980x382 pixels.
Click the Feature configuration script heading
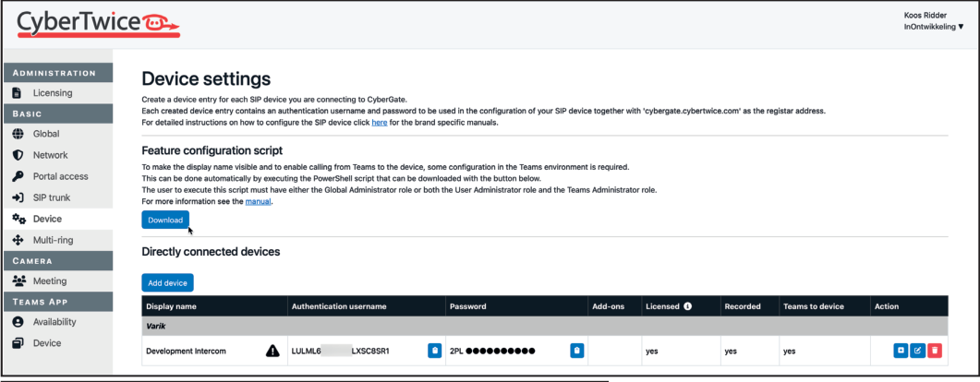point(212,150)
